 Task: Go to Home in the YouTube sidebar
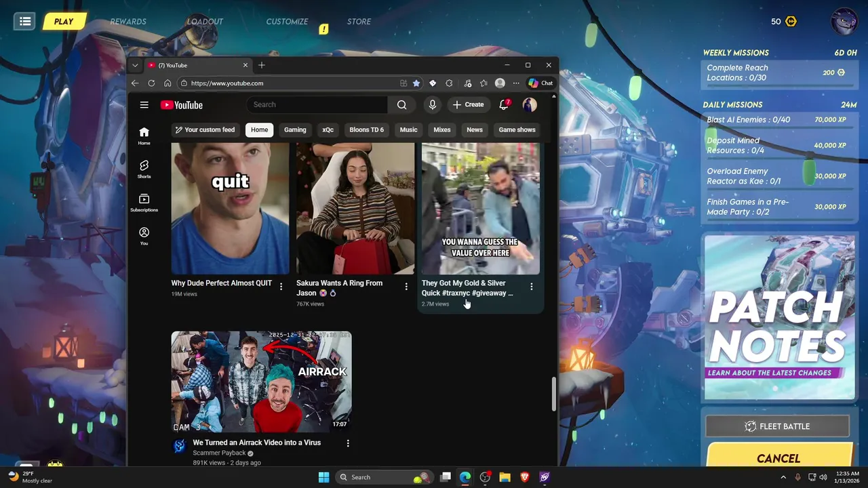tap(144, 136)
